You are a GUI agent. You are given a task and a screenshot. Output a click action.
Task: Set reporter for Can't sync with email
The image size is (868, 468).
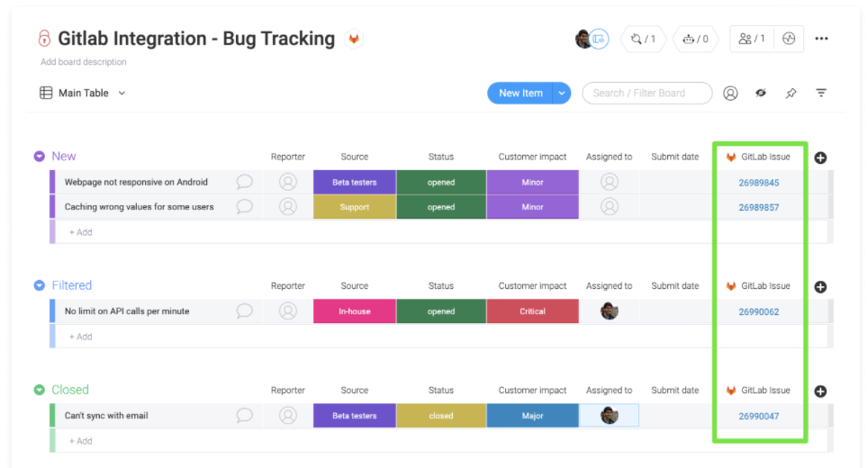point(288,416)
